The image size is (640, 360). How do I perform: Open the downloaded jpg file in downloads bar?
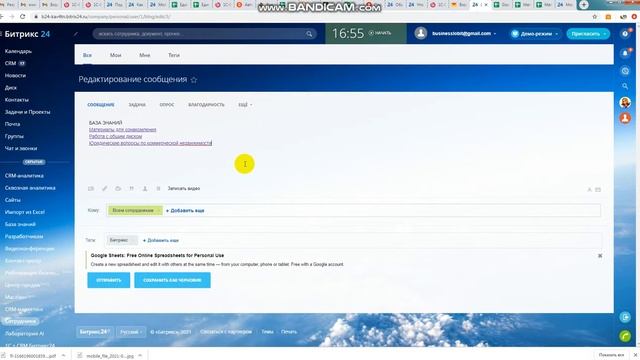point(110,356)
